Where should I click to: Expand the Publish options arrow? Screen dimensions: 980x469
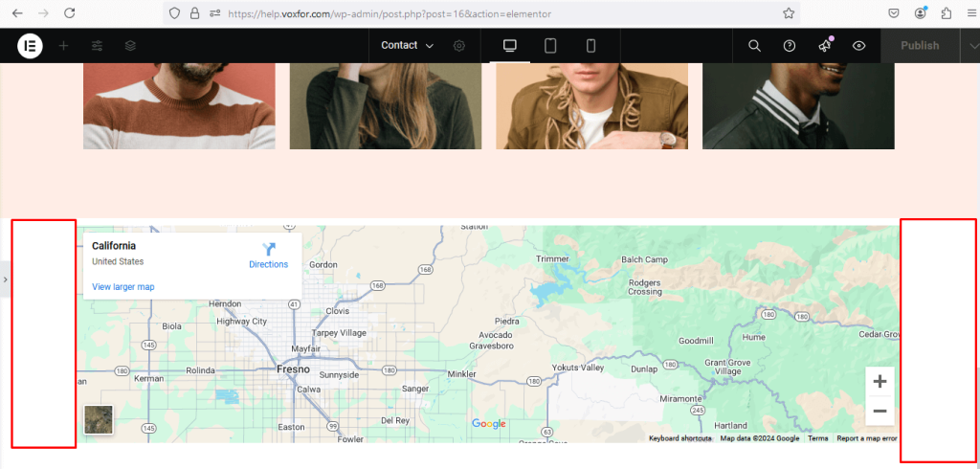[973, 46]
